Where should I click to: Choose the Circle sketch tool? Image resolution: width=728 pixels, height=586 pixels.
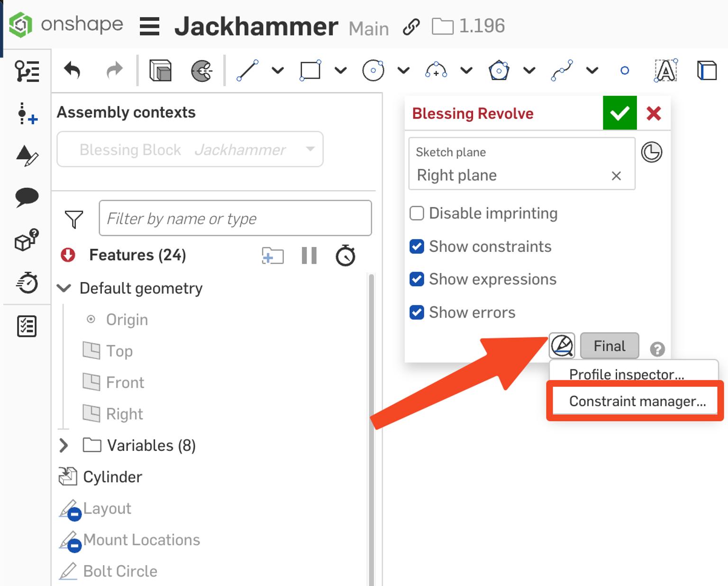coord(373,70)
